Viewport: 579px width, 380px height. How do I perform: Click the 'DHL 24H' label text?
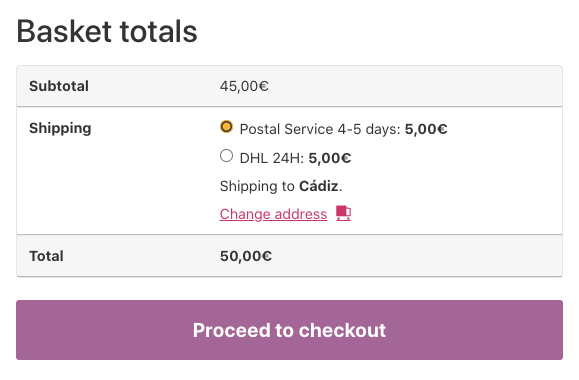pos(271,158)
